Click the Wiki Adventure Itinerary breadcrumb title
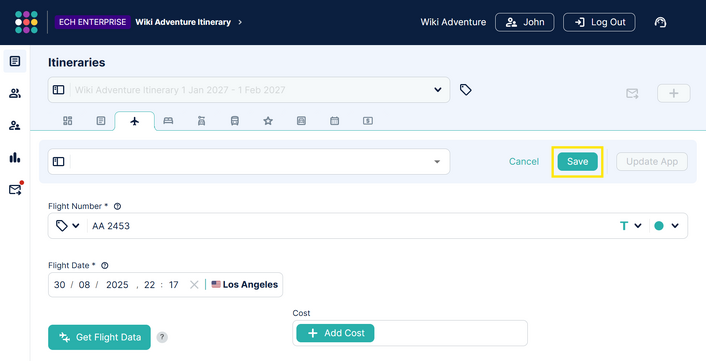The height and width of the screenshot is (361, 706). [x=183, y=22]
